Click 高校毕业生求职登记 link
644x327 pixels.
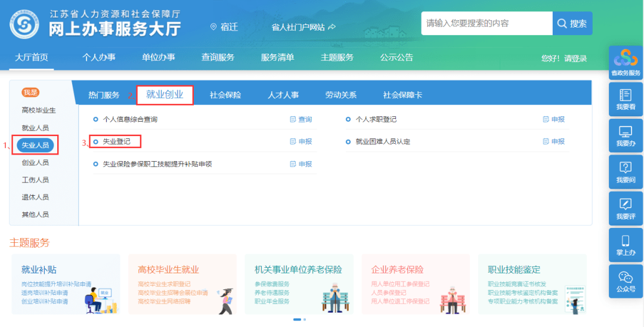[x=165, y=284]
